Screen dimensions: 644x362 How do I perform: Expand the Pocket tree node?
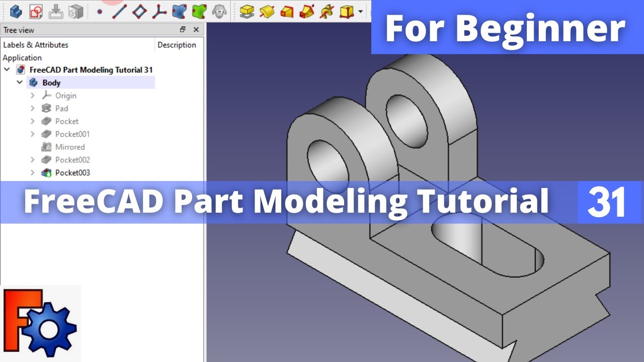[x=33, y=121]
